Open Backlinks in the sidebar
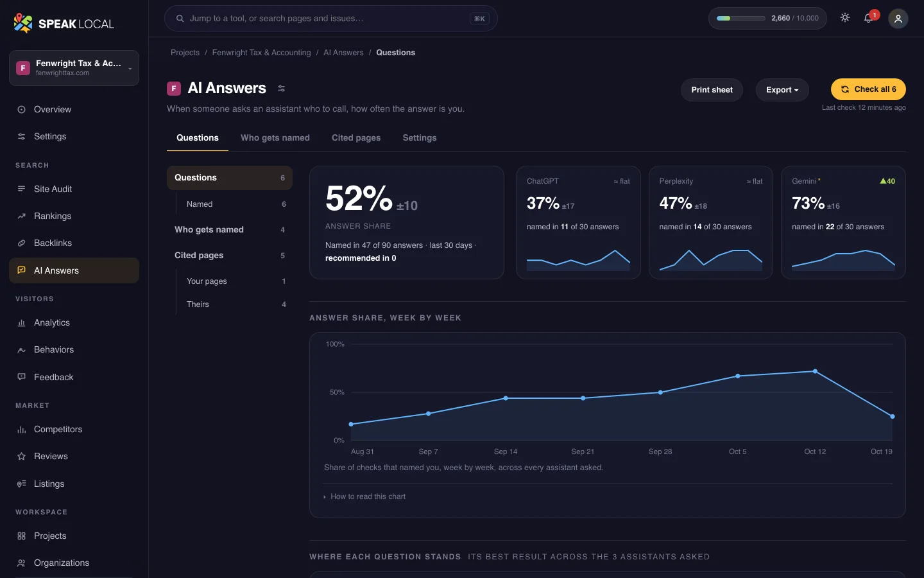Screen dimensions: 924x578 [x=74, y=243]
